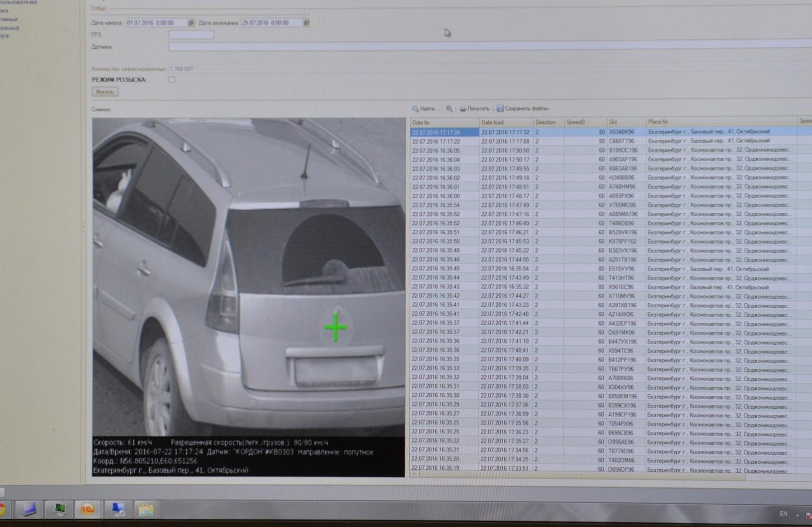Open the Chrome browser taskbar icon

(2, 509)
